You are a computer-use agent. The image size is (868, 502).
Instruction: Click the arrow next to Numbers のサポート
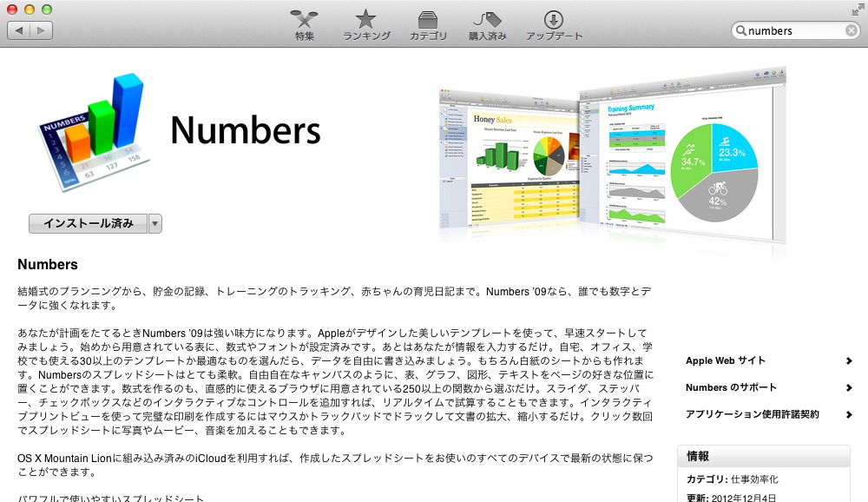click(849, 388)
